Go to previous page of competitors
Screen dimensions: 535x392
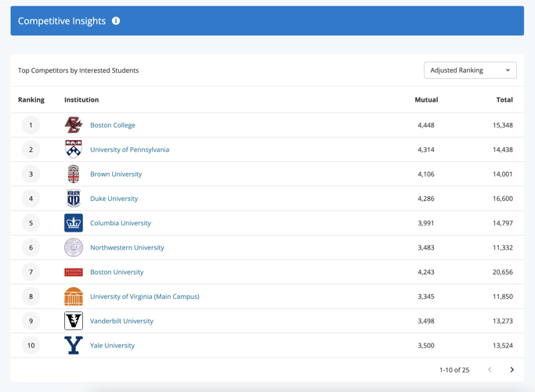490,370
